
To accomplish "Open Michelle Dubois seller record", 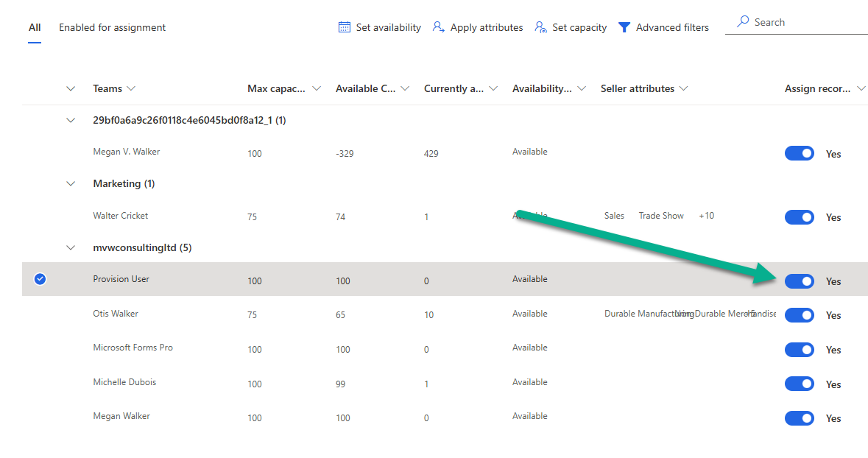I will [x=124, y=382].
